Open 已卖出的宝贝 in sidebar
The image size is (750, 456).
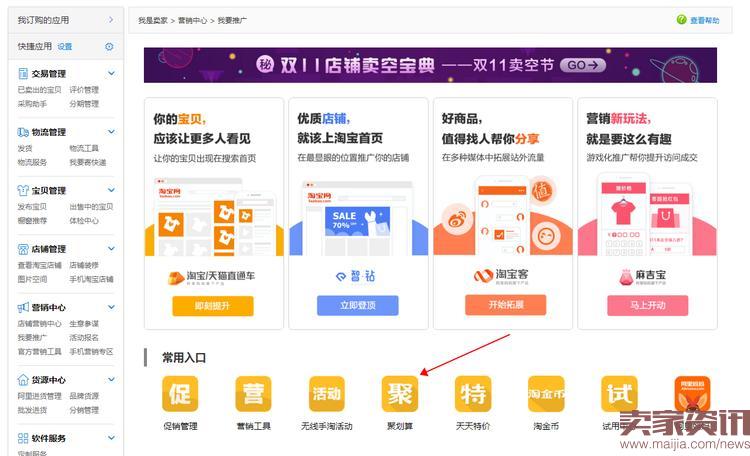coord(39,89)
